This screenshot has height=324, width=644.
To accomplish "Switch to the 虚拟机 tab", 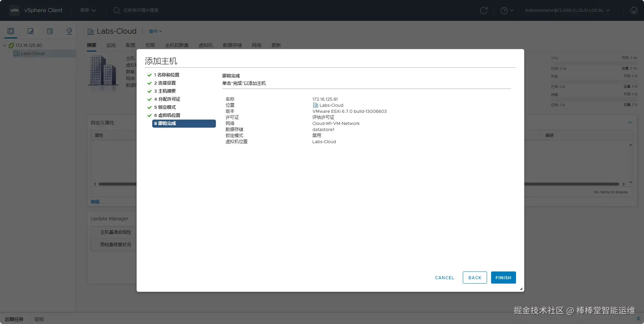I will click(206, 45).
